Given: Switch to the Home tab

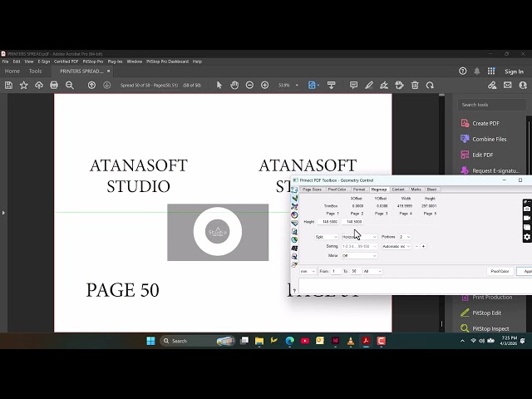Looking at the screenshot, I should (x=12, y=71).
